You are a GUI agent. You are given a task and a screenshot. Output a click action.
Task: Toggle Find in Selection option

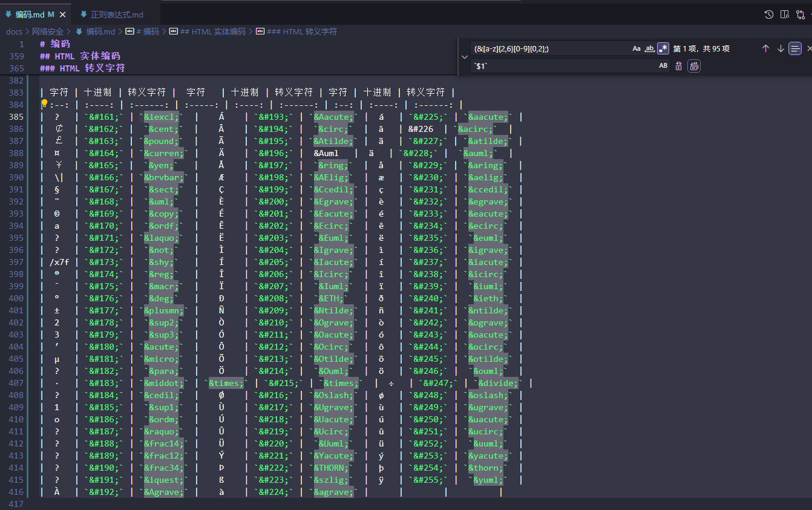(x=795, y=48)
